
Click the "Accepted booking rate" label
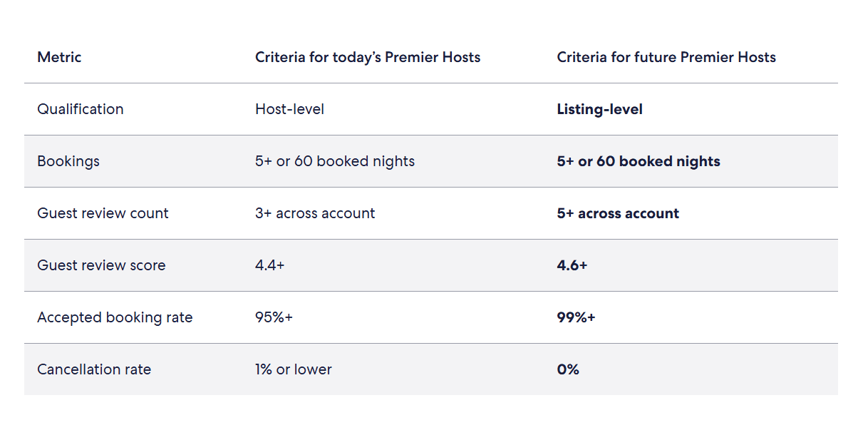(115, 317)
